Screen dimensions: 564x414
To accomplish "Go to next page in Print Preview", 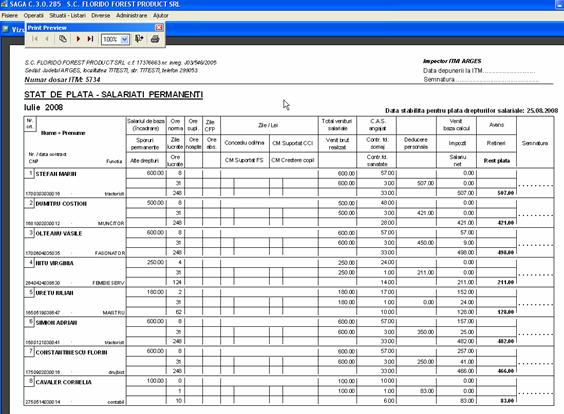I will tap(78, 39).
